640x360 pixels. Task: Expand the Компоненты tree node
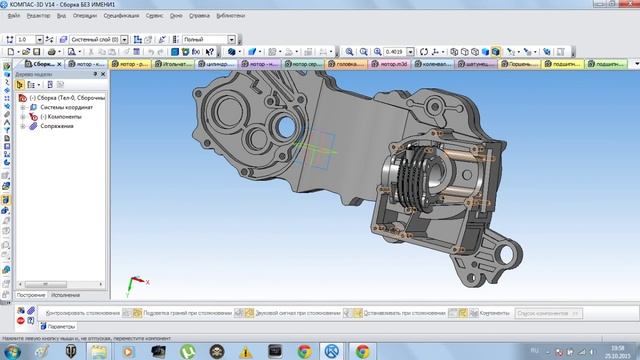[x=23, y=117]
